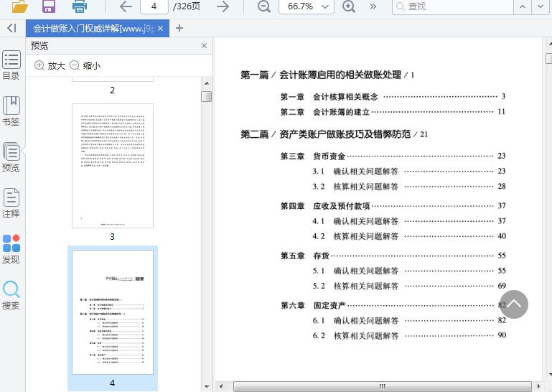552x392 pixels.
Task: Go to next page with right arrow
Action: click(x=223, y=6)
